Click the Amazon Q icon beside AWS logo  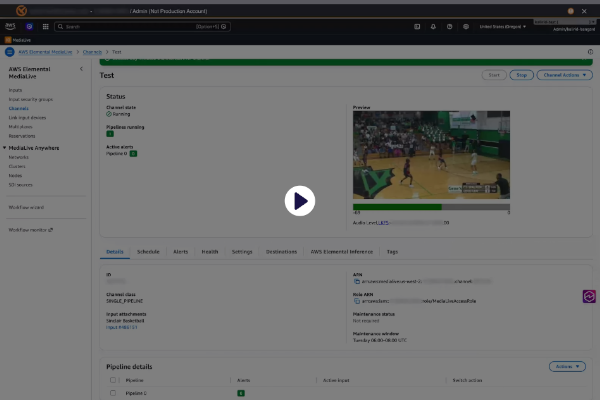(x=29, y=26)
